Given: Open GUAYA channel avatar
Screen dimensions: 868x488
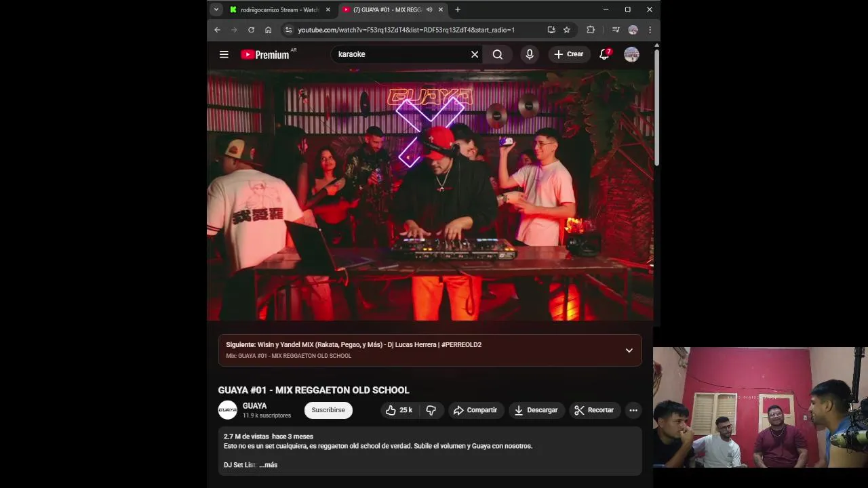Looking at the screenshot, I should (x=228, y=410).
